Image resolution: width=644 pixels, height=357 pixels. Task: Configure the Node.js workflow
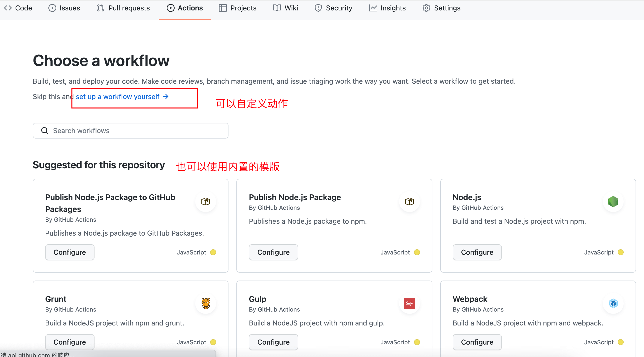(477, 252)
